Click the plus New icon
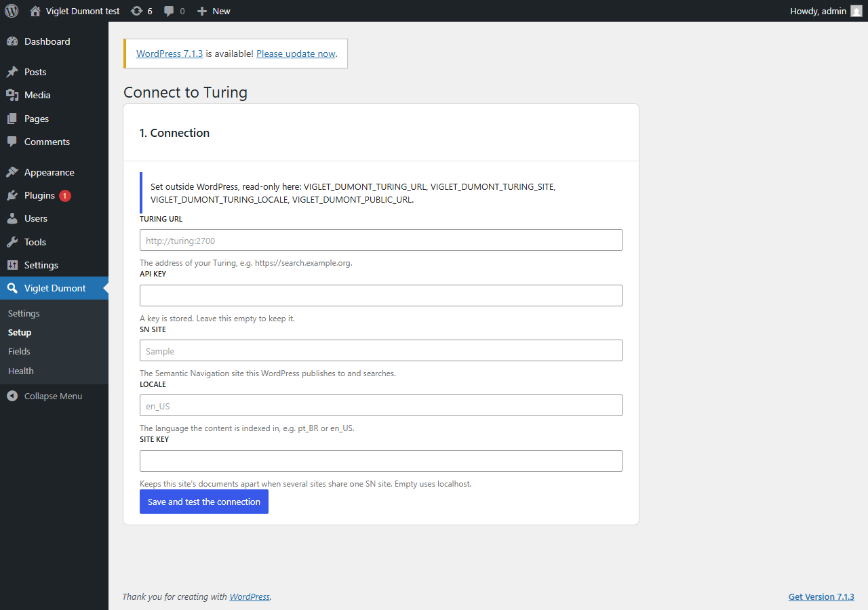The height and width of the screenshot is (610, 868). pyautogui.click(x=201, y=11)
